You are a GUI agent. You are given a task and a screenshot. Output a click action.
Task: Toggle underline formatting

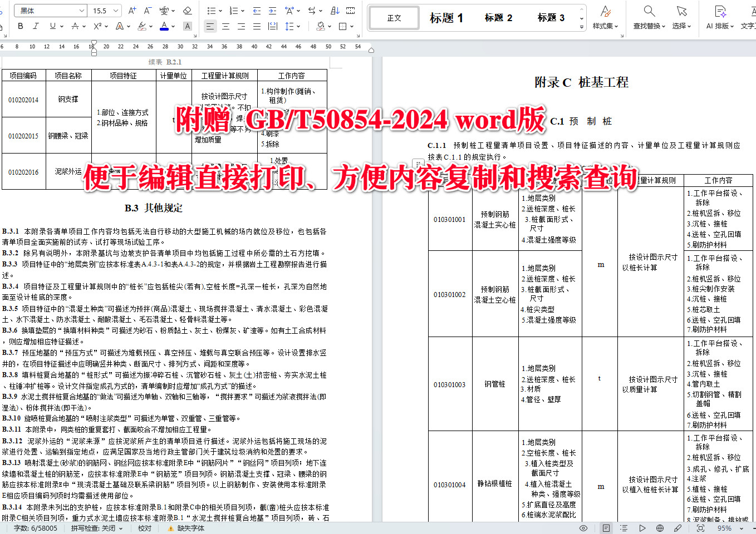(52, 26)
